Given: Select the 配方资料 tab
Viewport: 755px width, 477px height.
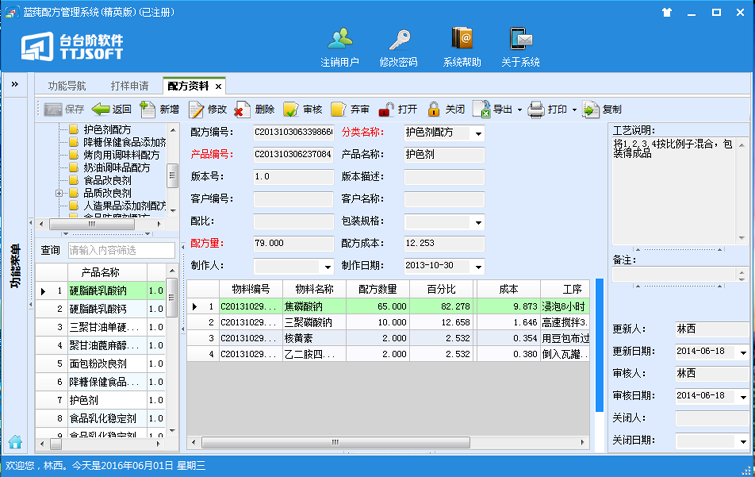Looking at the screenshot, I should (x=188, y=86).
